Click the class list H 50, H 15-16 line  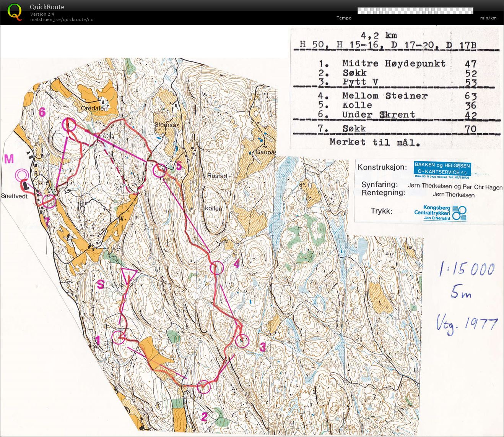pyautogui.click(x=388, y=45)
